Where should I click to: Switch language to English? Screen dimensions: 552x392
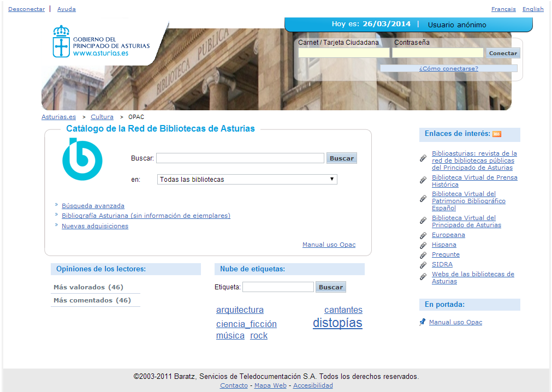[533, 9]
